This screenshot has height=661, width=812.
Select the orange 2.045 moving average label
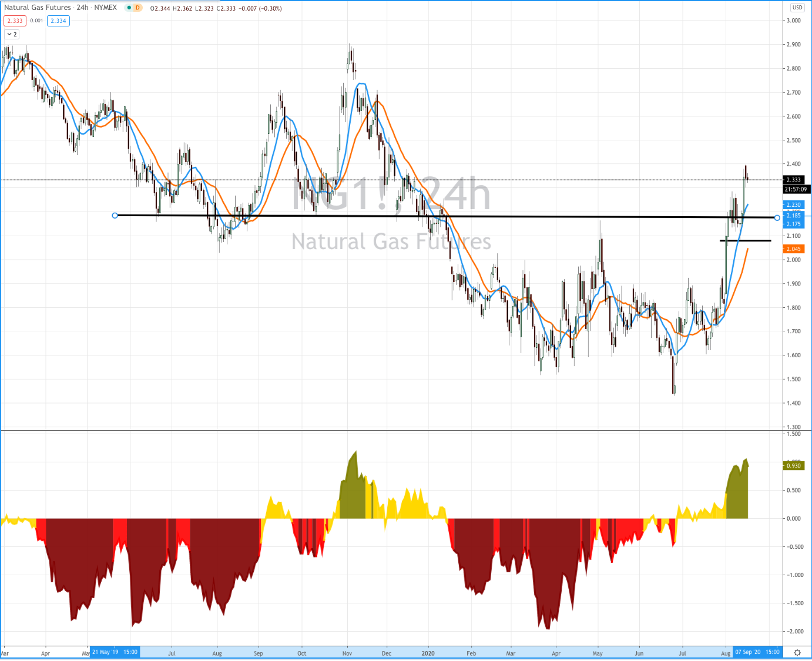pos(793,249)
